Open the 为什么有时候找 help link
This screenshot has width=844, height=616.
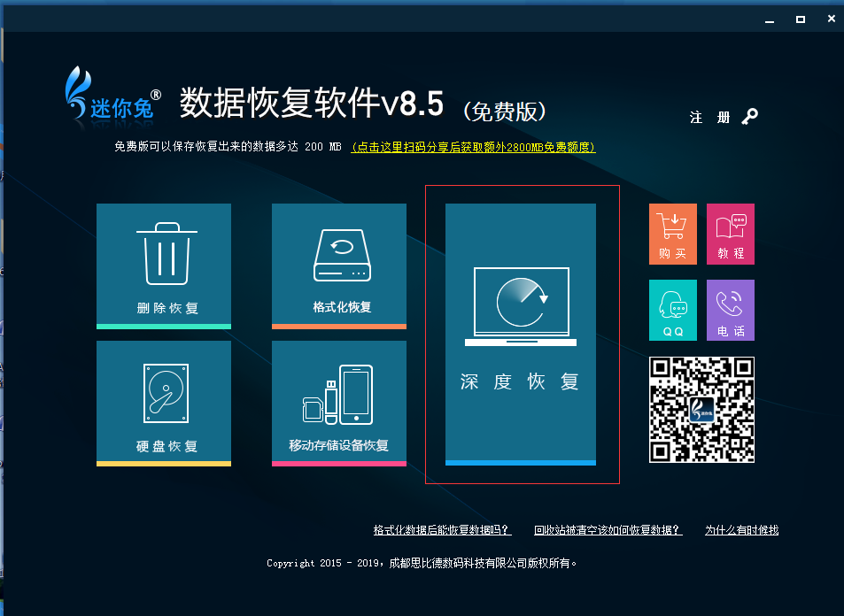click(x=742, y=530)
